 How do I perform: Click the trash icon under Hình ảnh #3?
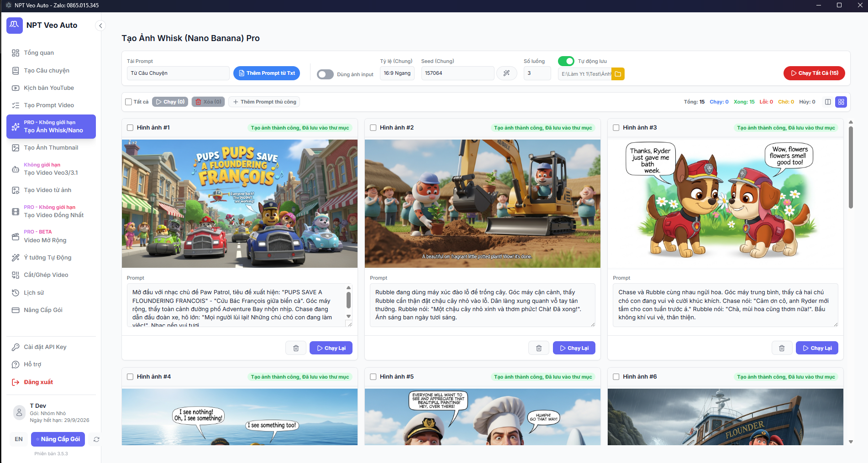click(x=782, y=348)
